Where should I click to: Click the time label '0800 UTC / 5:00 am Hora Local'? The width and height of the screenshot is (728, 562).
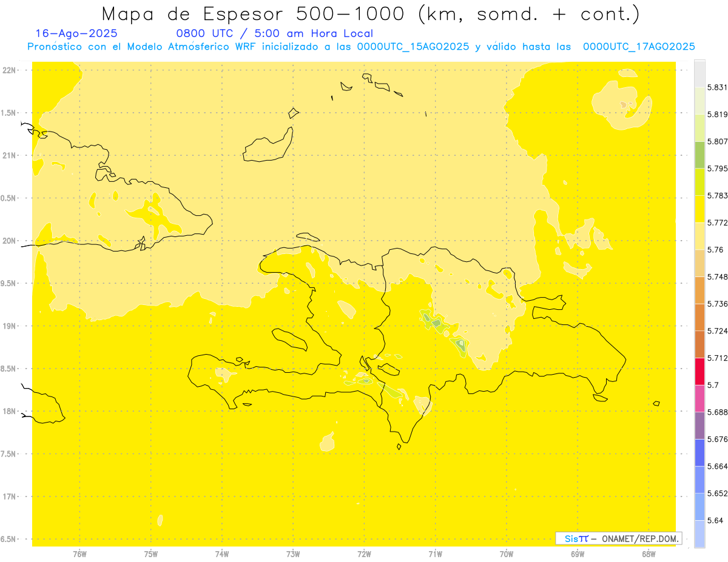coord(274,33)
